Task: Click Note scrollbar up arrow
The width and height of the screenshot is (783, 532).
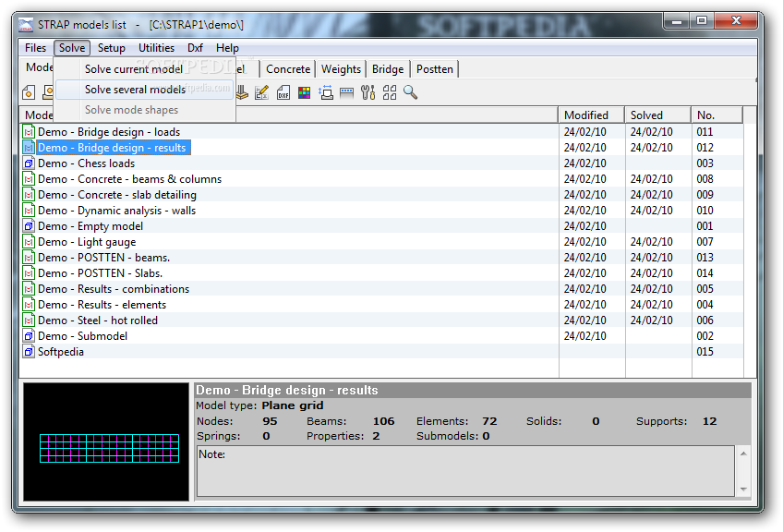Action: tap(743, 453)
